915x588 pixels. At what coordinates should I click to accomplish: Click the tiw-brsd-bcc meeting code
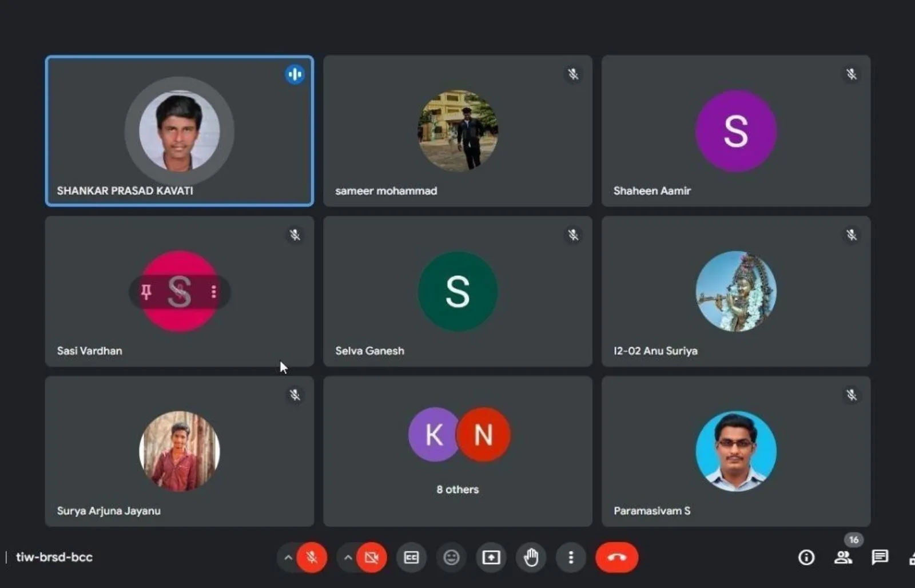point(54,557)
